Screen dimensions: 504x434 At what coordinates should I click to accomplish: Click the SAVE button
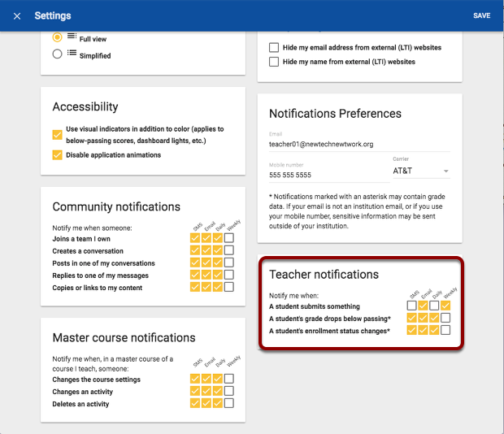coord(481,15)
